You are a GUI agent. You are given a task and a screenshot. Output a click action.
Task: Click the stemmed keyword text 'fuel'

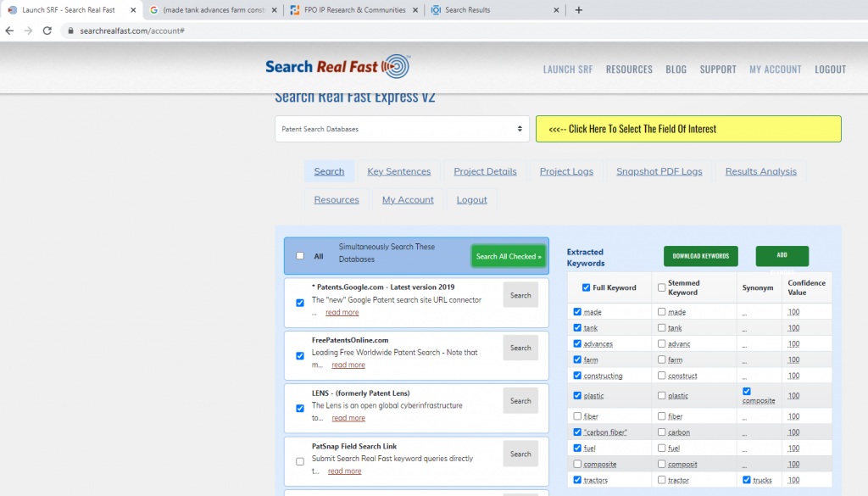tap(674, 449)
